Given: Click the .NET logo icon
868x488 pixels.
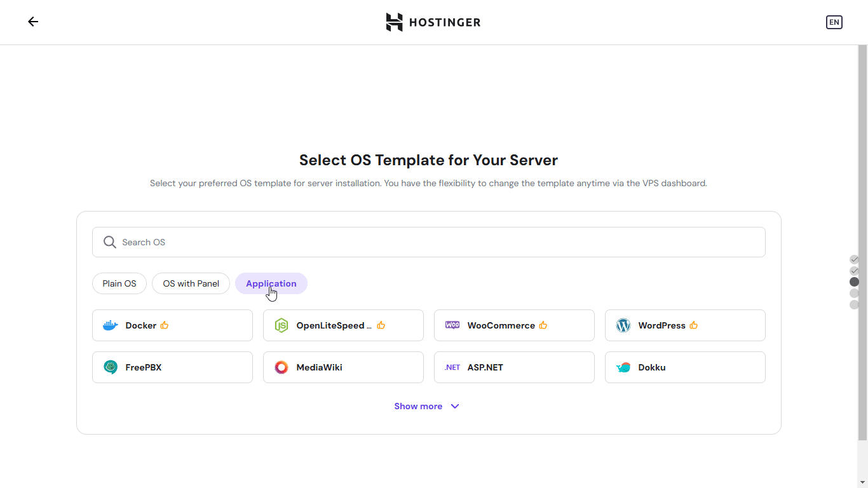Looking at the screenshot, I should point(452,367).
